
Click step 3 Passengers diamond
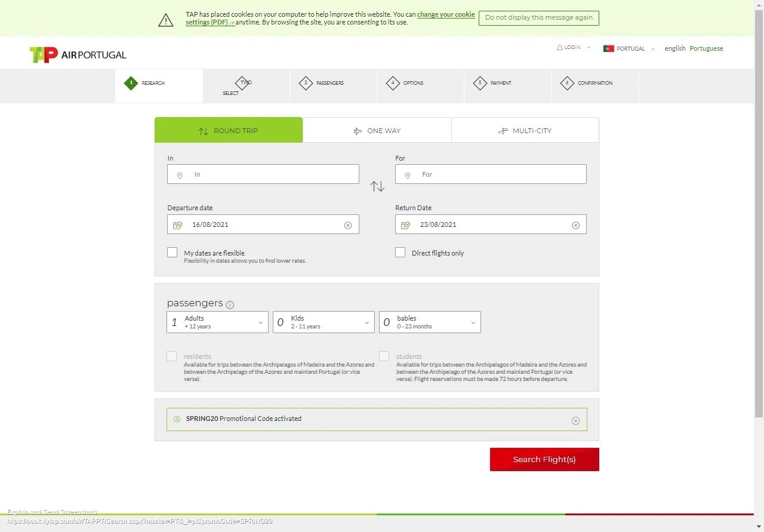point(306,83)
